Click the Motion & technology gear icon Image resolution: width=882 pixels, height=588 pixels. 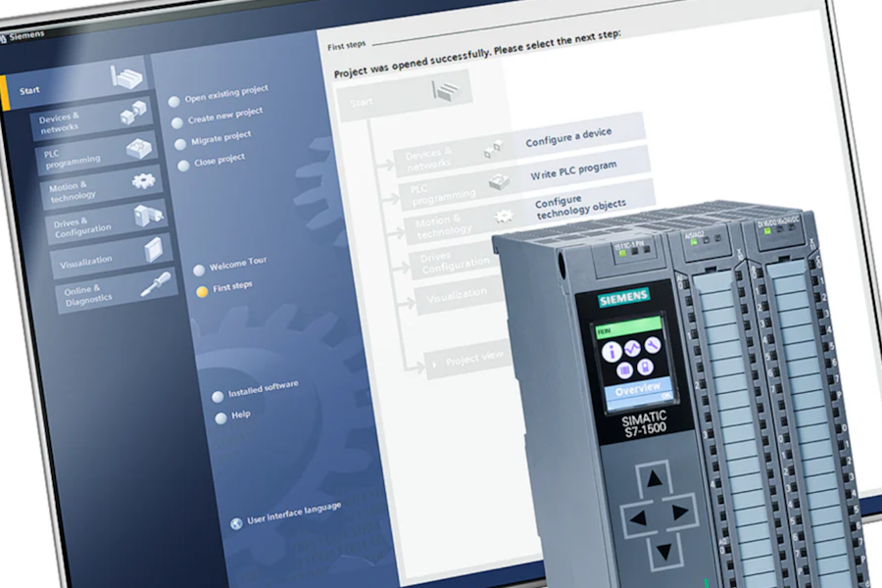143,180
